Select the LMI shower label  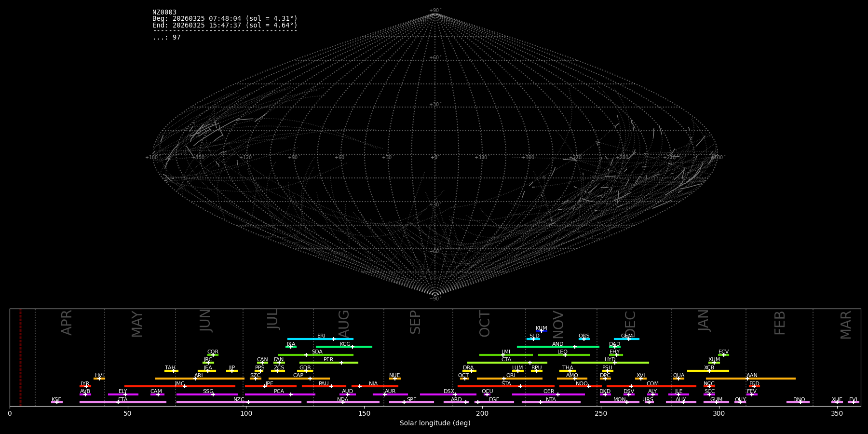[505, 352]
